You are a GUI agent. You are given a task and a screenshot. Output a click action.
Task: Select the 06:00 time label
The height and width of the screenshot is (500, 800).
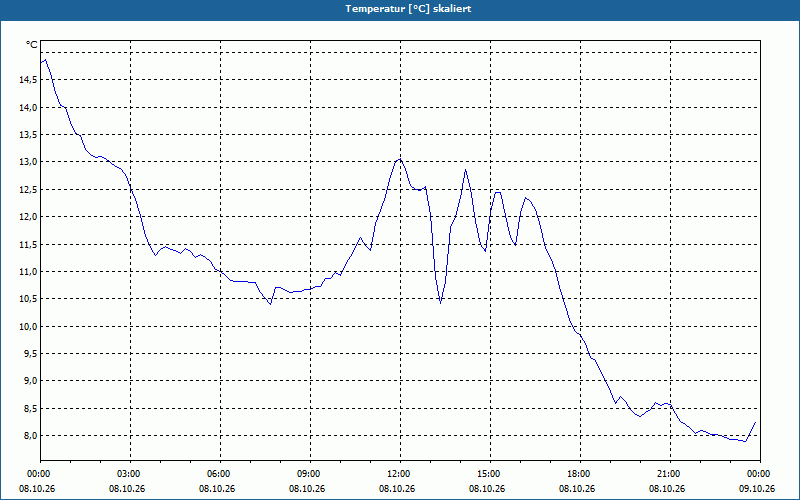pos(220,474)
